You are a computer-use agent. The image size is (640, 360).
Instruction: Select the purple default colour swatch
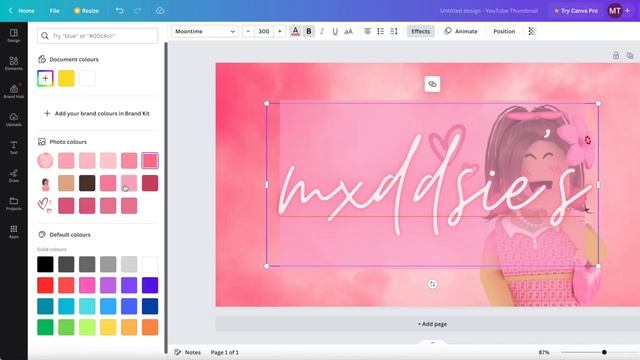pyautogui.click(x=108, y=285)
